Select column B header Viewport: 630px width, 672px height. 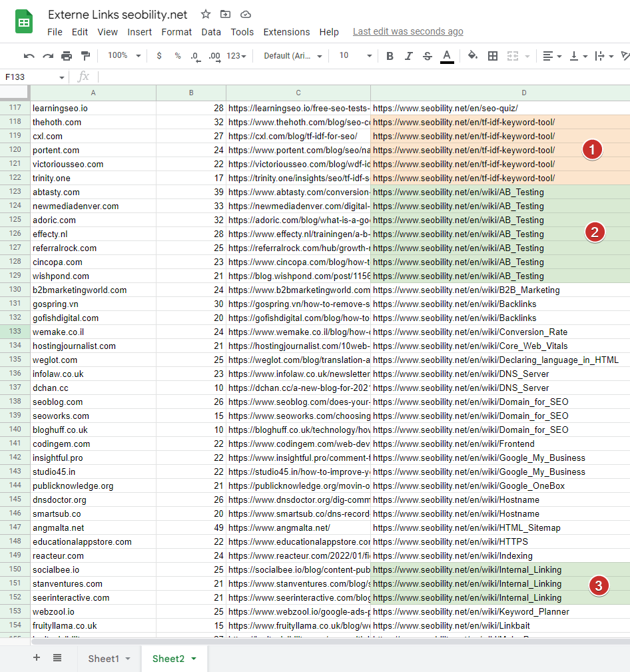click(191, 93)
